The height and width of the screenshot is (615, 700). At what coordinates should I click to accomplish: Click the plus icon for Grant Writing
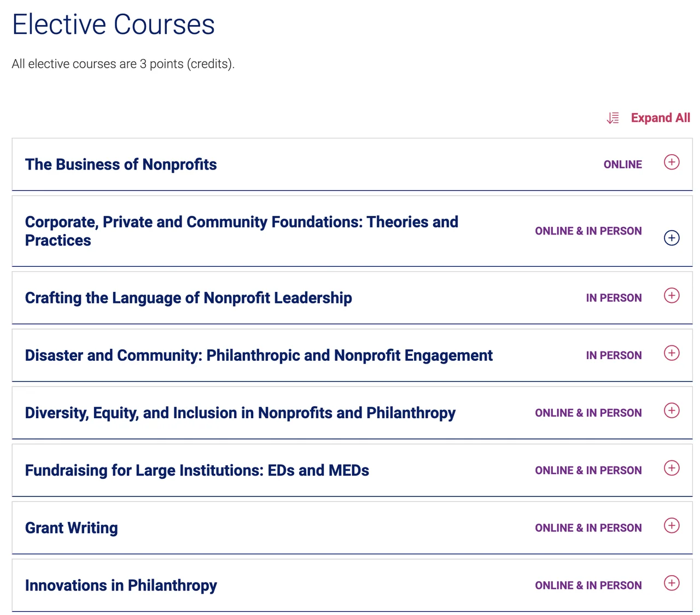point(672,525)
